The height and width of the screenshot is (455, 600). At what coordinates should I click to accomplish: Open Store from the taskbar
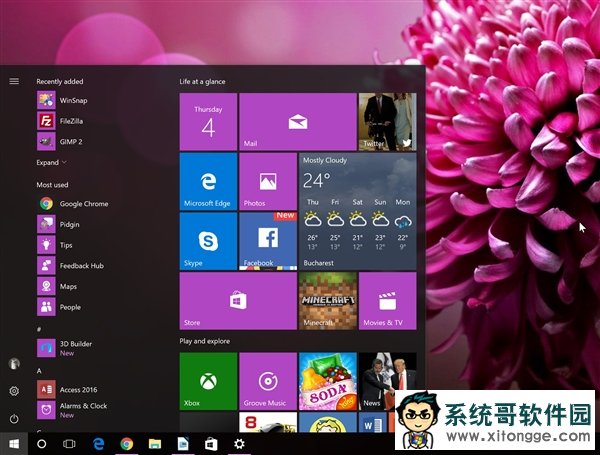pyautogui.click(x=211, y=444)
